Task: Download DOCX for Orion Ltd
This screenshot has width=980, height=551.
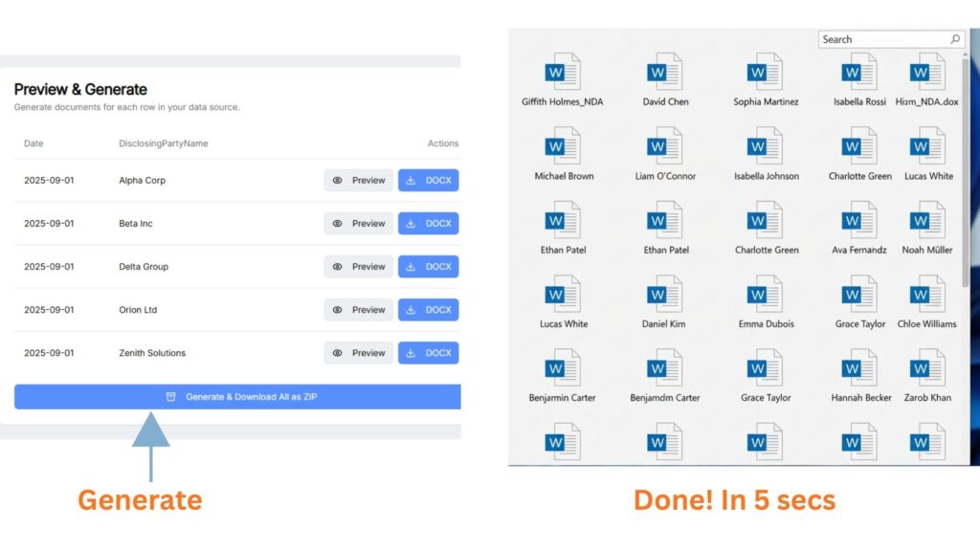Action: click(429, 310)
